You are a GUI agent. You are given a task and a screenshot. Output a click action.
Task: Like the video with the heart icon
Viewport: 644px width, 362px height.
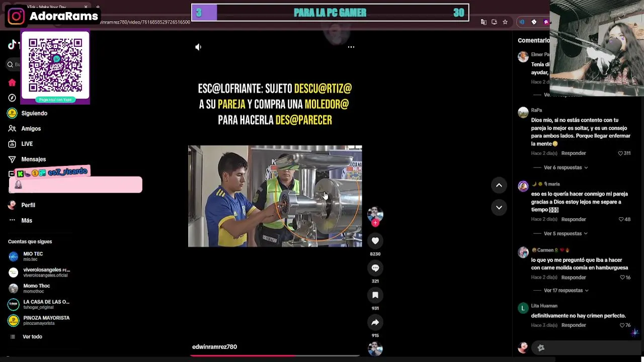375,241
